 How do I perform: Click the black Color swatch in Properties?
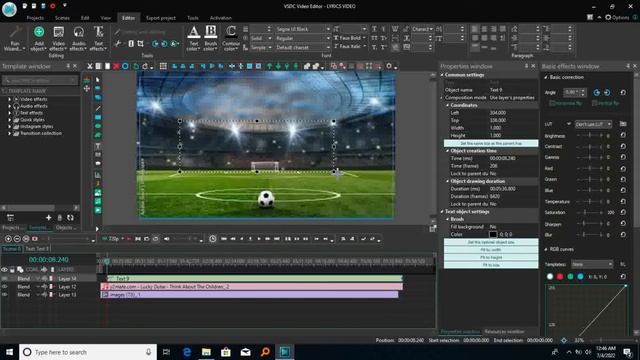[493, 234]
